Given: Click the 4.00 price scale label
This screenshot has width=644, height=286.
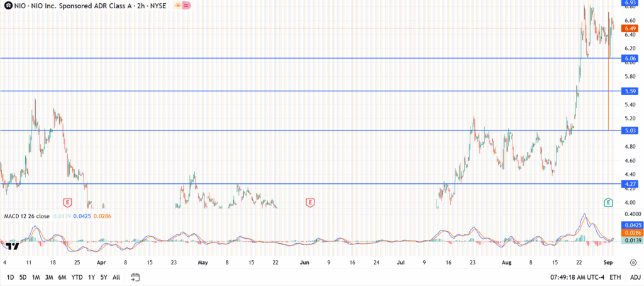Looking at the screenshot, I should click(630, 202).
